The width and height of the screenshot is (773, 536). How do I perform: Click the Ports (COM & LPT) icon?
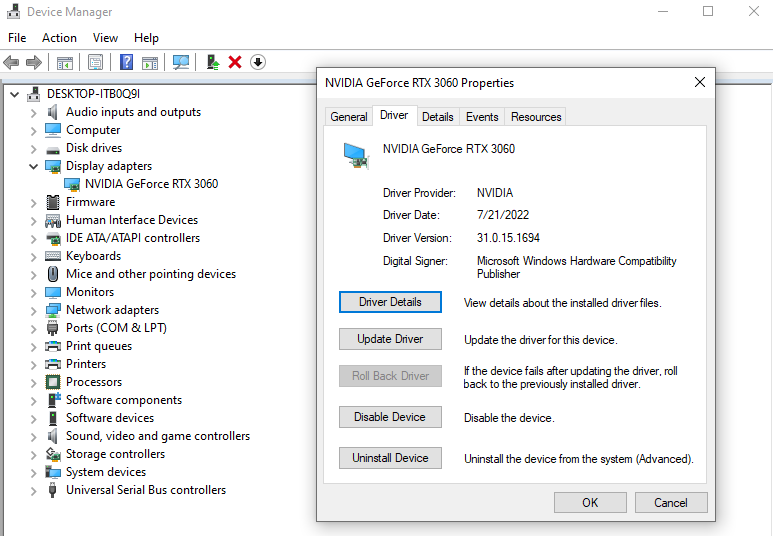pos(53,328)
